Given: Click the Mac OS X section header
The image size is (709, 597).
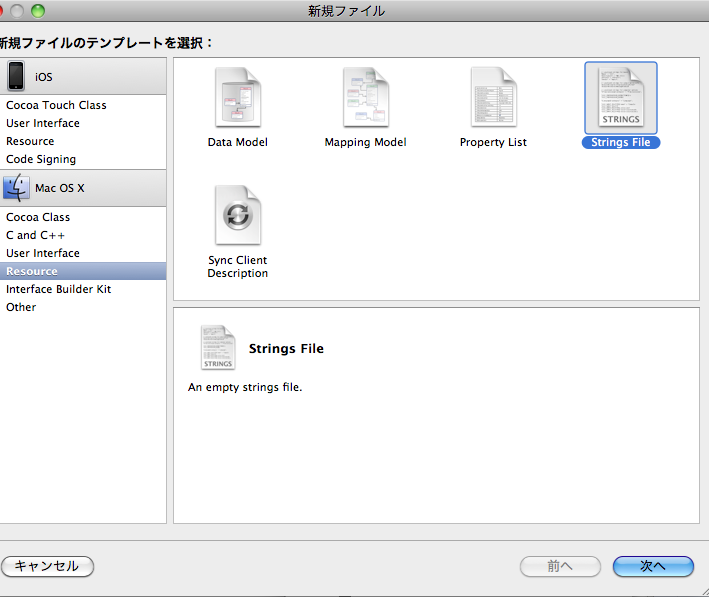Looking at the screenshot, I should click(x=83, y=188).
